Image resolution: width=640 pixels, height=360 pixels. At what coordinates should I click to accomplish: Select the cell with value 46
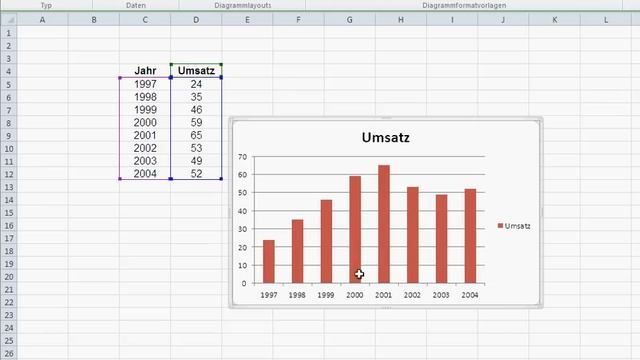[x=196, y=109]
